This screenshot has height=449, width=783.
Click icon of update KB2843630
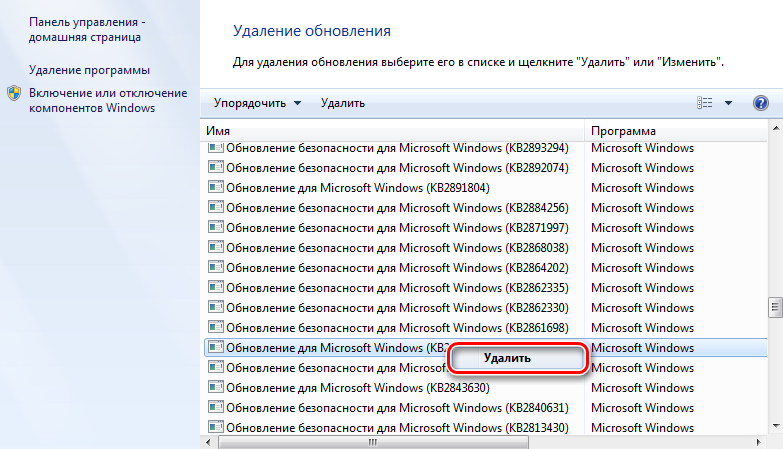tap(215, 388)
